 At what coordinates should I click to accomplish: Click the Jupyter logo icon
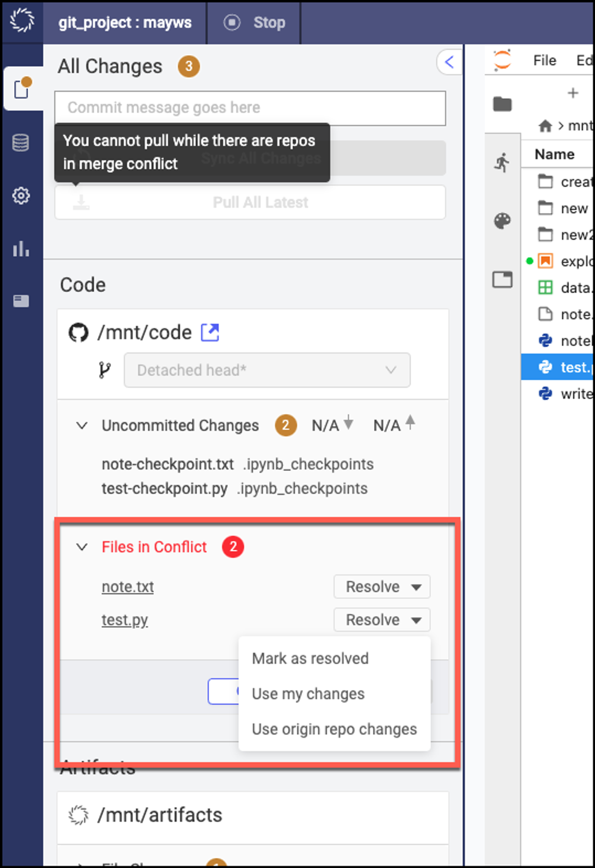[x=502, y=60]
